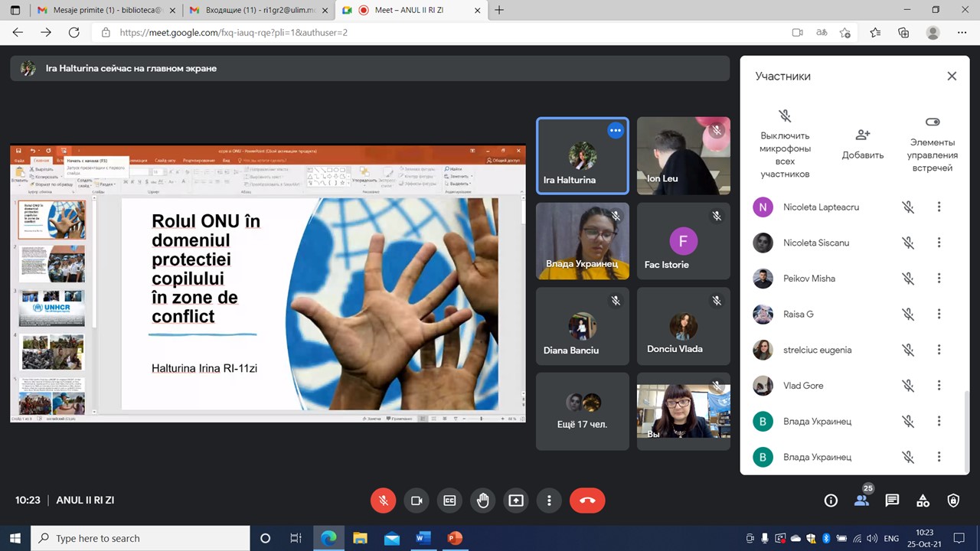The width and height of the screenshot is (980, 551).
Task: Open the Влада Украинец video tile
Action: [x=583, y=241]
